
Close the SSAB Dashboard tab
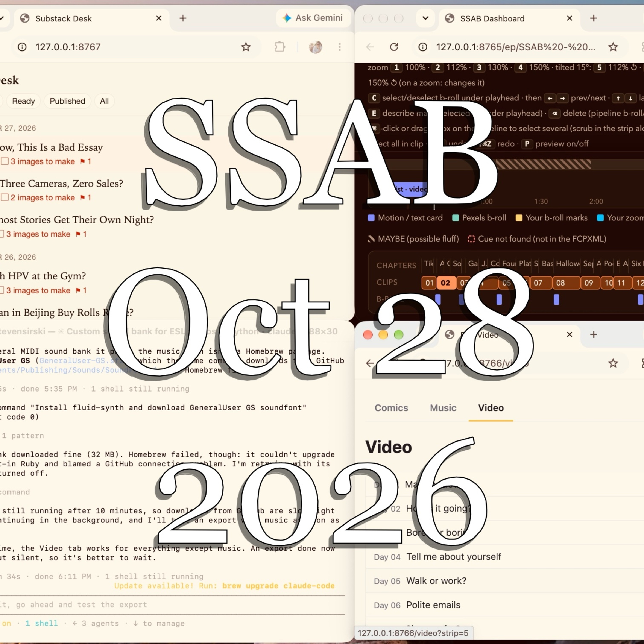point(569,18)
